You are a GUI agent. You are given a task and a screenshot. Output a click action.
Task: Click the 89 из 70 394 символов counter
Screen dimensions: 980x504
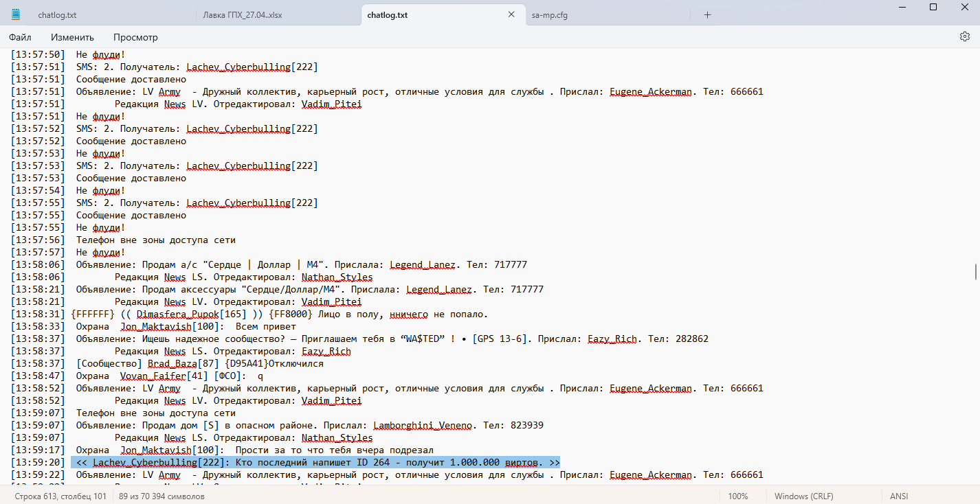click(x=162, y=496)
